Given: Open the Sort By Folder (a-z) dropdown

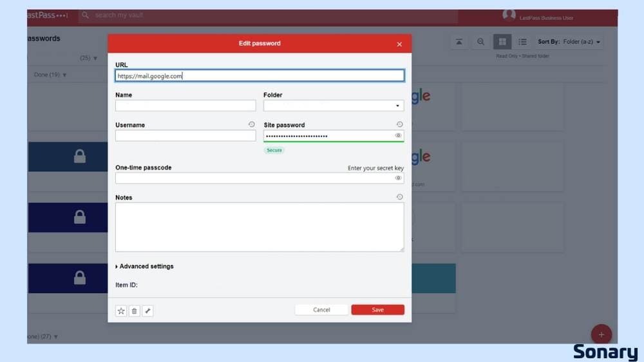Looking at the screenshot, I should pyautogui.click(x=569, y=42).
